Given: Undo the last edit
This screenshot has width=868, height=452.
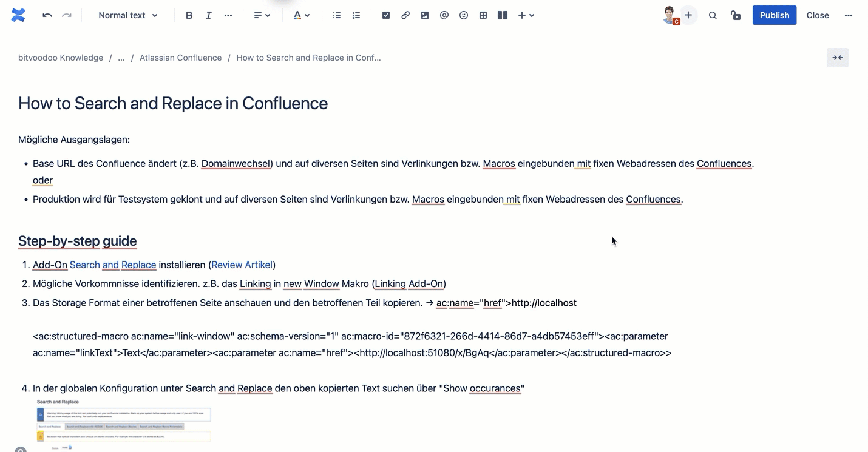Looking at the screenshot, I should pos(47,15).
